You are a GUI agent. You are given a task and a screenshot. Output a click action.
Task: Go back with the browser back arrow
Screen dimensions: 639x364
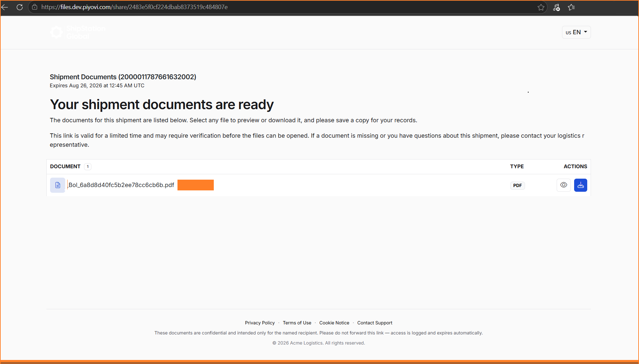5,7
